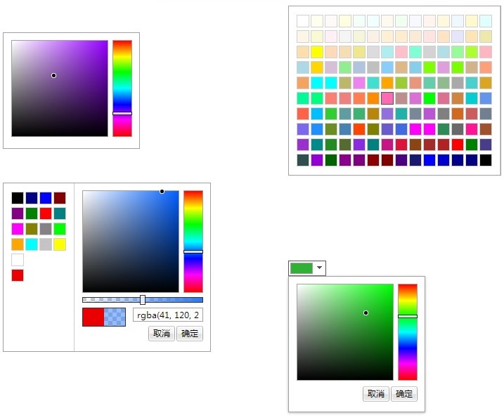Click the hue bar beside the blue gradient
Screen dimensions: 504x420
(193, 241)
